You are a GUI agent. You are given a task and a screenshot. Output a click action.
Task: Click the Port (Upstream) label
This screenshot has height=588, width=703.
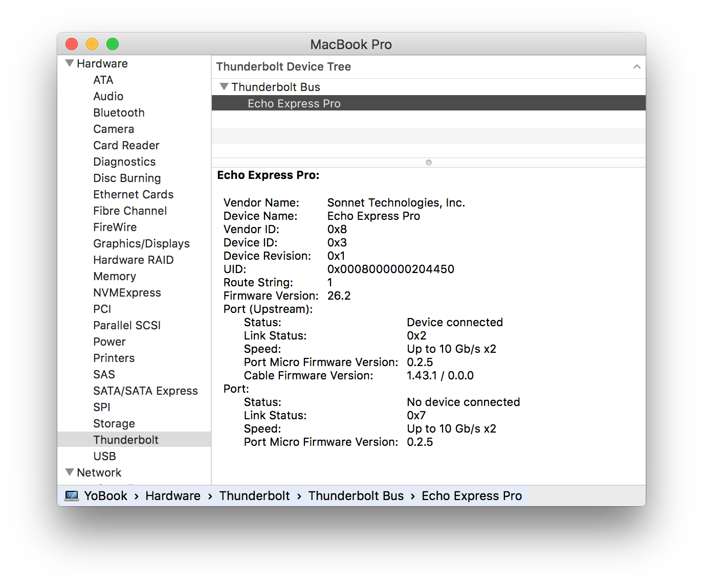(268, 309)
